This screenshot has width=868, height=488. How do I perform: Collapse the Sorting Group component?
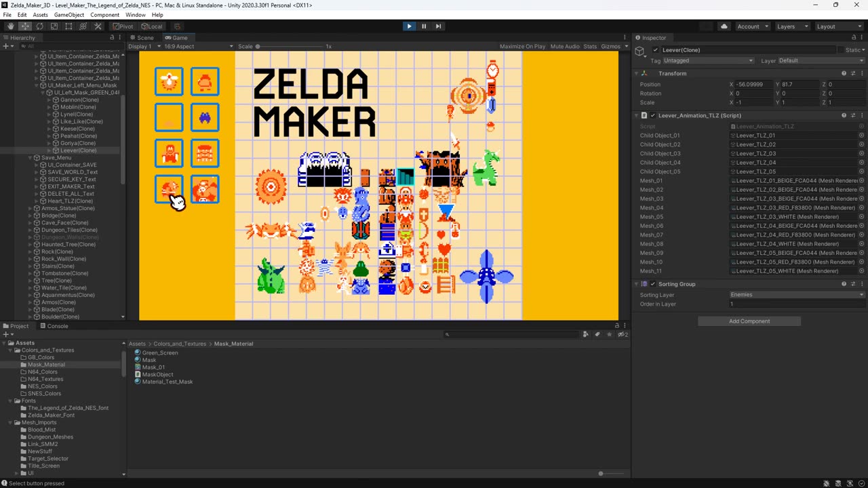click(637, 284)
